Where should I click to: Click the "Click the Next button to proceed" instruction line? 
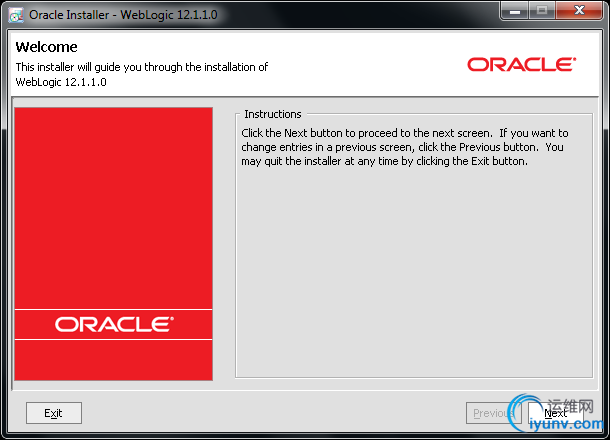tap(405, 133)
